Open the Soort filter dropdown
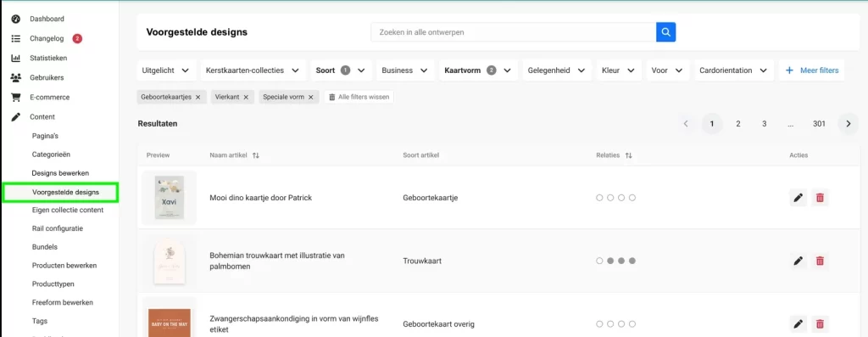The height and width of the screenshot is (337, 868). (x=341, y=70)
